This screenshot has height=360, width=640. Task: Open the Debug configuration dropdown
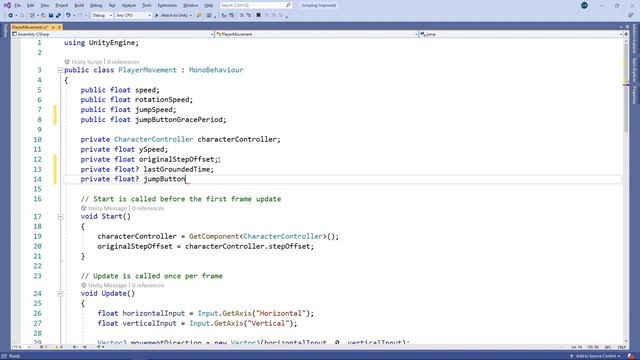(x=102, y=16)
